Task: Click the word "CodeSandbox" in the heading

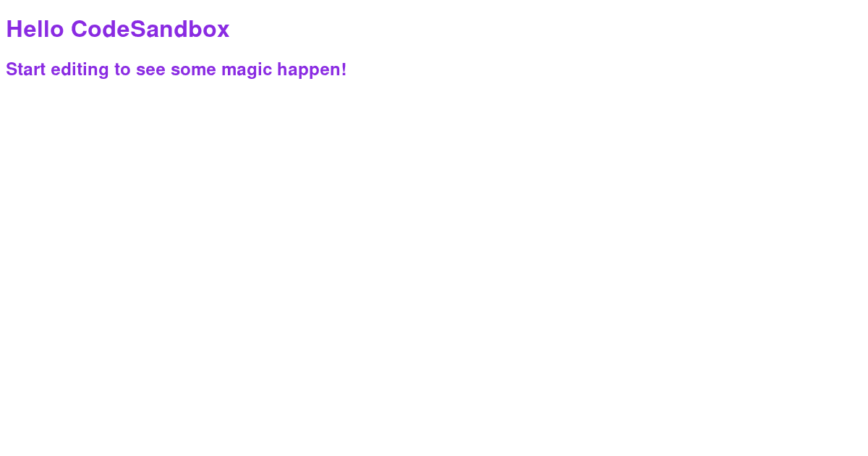Action: click(150, 29)
